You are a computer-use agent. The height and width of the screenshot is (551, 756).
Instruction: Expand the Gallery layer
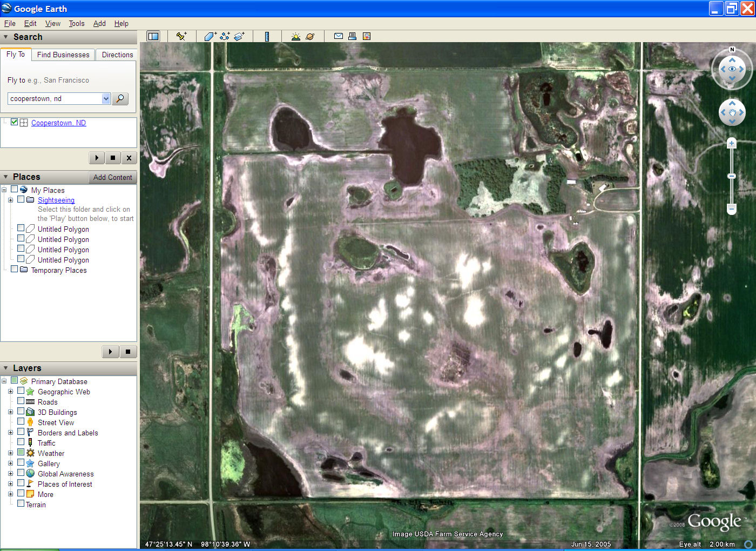tap(10, 463)
